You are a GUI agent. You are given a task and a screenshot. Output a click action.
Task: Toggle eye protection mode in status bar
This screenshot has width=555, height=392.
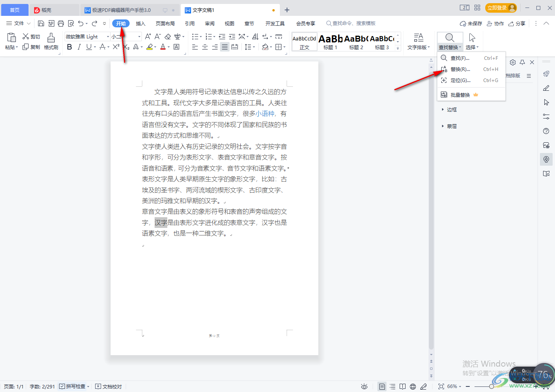tap(364, 386)
